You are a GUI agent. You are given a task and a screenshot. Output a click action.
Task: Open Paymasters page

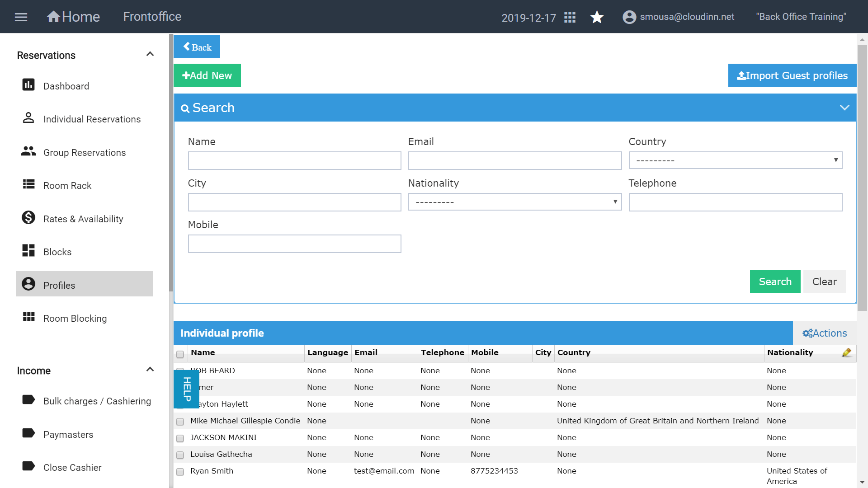pos(68,435)
